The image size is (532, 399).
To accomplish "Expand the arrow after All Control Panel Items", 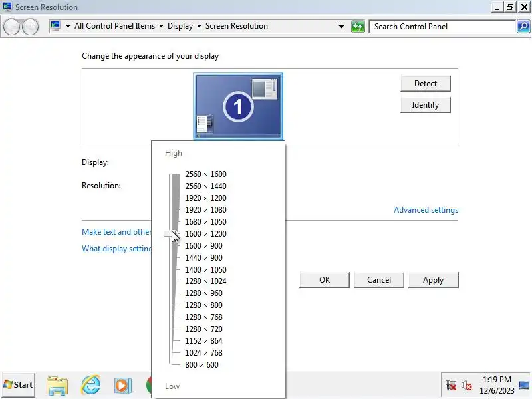I will click(161, 26).
